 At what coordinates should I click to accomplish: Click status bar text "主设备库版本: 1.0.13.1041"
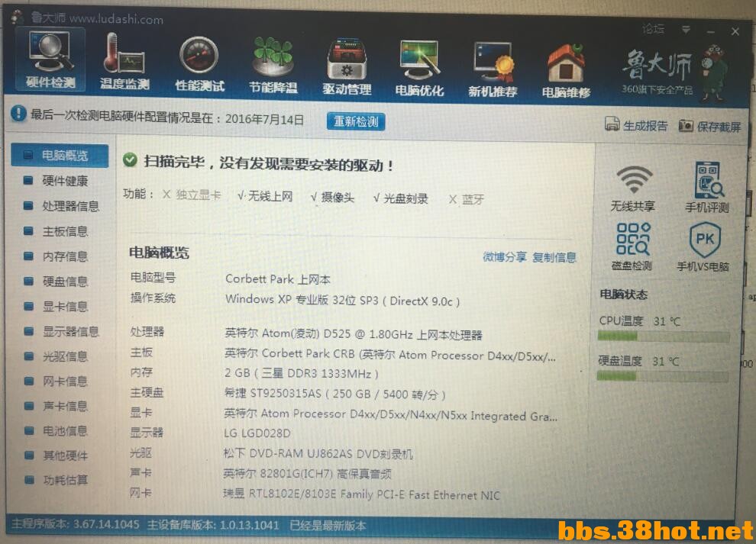[213, 525]
